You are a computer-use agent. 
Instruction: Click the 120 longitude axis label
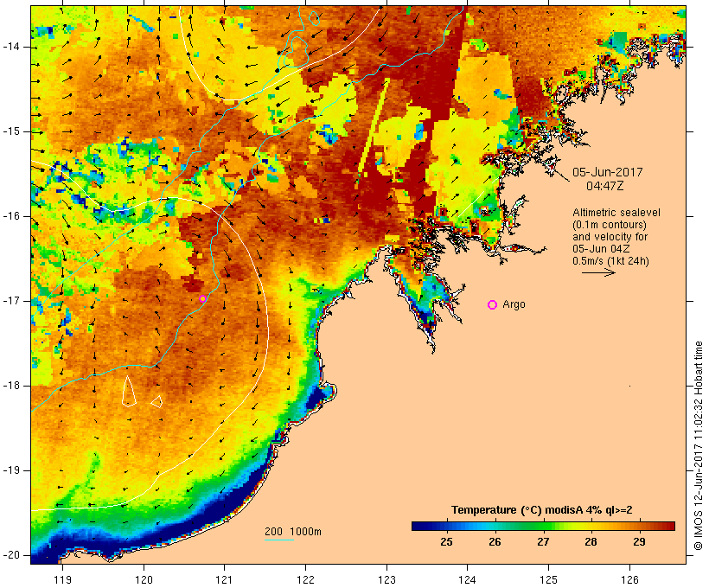[144, 579]
